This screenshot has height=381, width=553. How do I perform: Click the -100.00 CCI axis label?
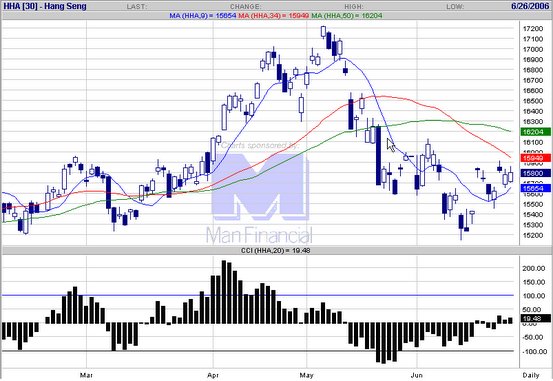534,351
